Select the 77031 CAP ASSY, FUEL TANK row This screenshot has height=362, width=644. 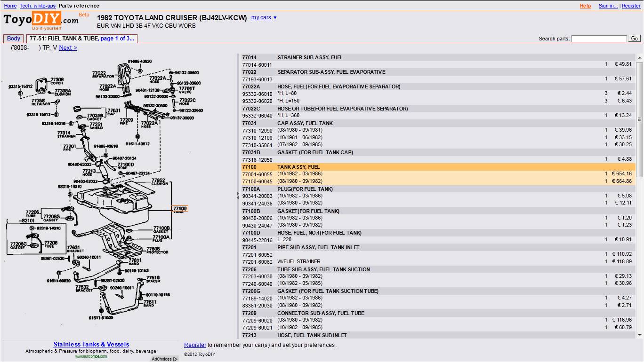438,123
